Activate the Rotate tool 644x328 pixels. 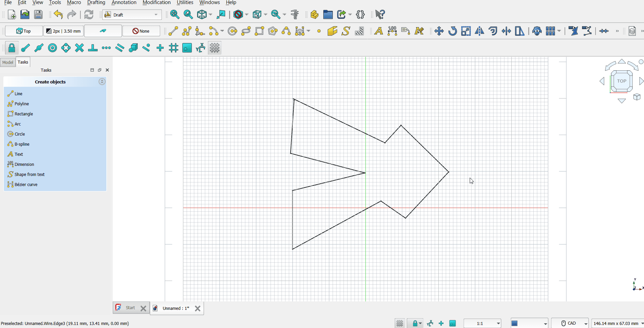coord(452,31)
